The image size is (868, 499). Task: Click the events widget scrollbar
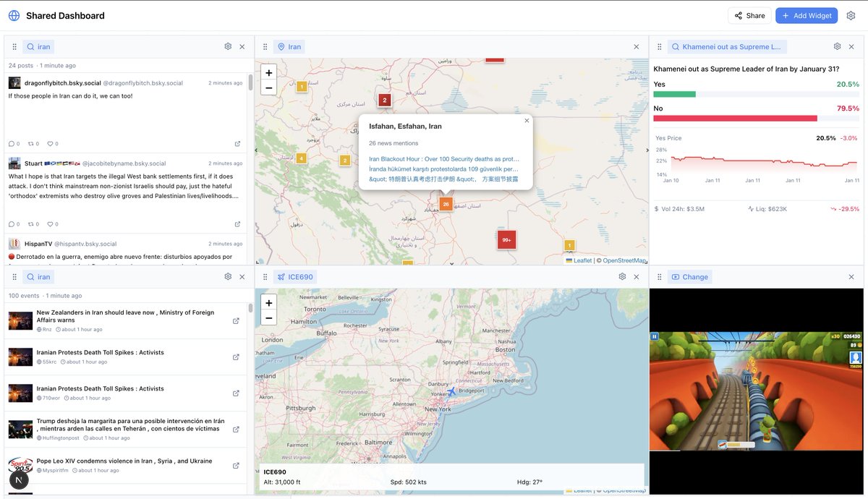[x=251, y=309]
